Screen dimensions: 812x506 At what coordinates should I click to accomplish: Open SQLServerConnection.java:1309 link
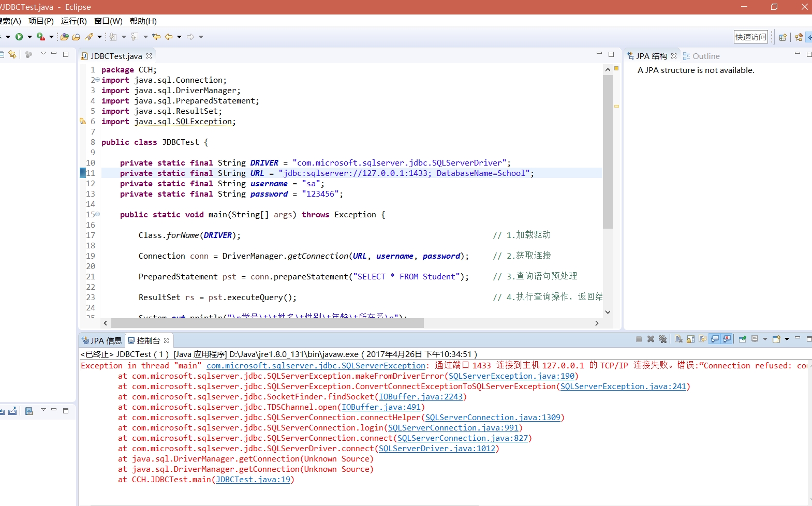click(493, 418)
